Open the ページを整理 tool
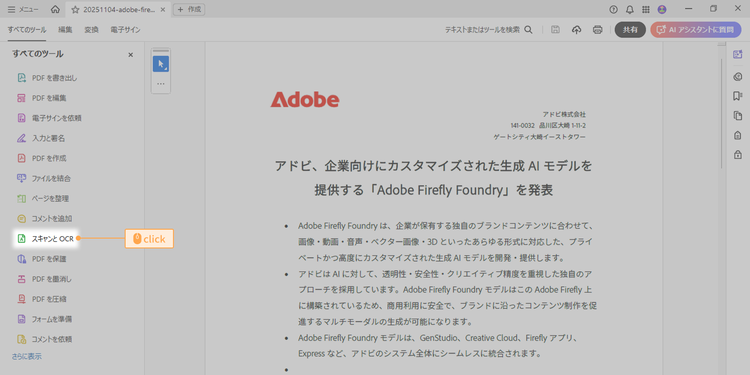This screenshot has height=375, width=750. click(x=43, y=199)
